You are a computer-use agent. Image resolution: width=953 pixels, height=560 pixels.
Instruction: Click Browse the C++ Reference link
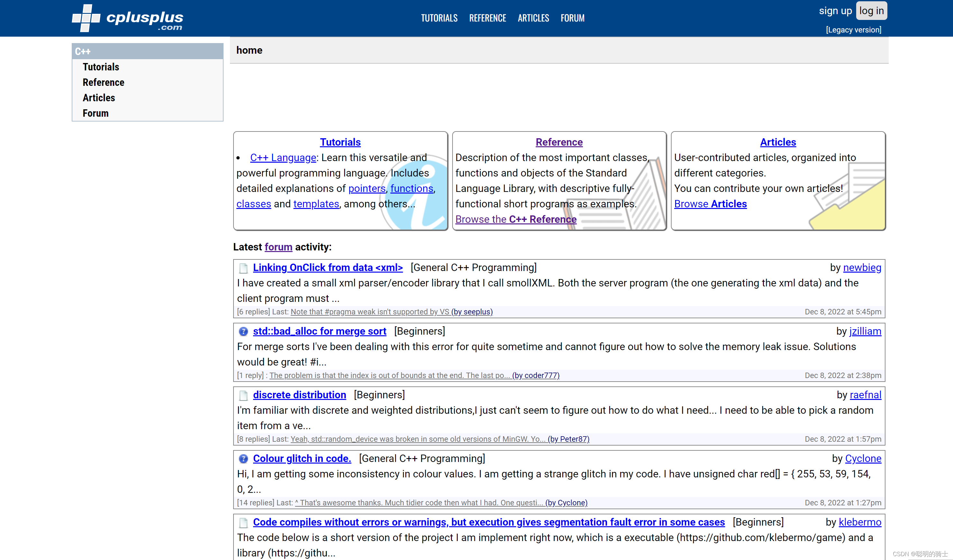point(516,219)
